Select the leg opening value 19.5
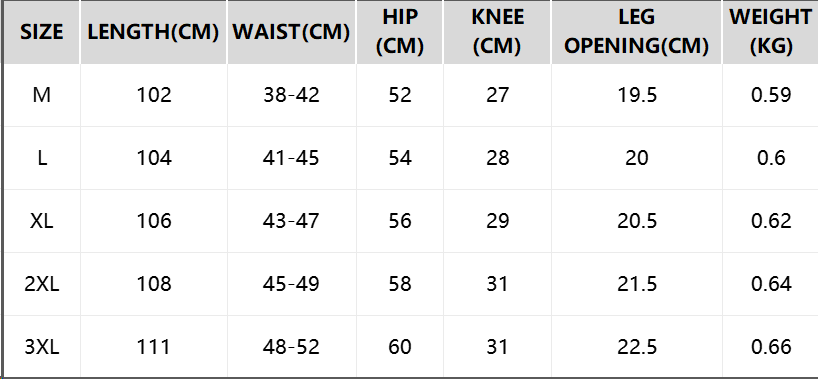This screenshot has height=379, width=818. 637,95
